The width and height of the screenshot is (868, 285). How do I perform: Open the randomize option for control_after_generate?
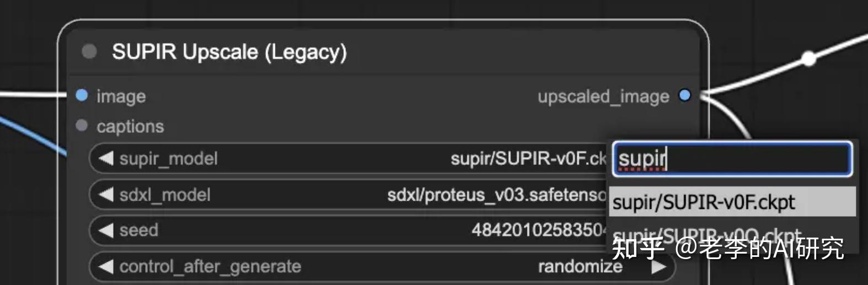click(x=579, y=267)
